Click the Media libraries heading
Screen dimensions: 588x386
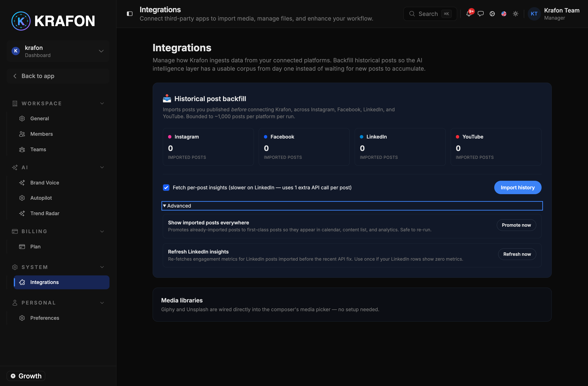pyautogui.click(x=182, y=301)
